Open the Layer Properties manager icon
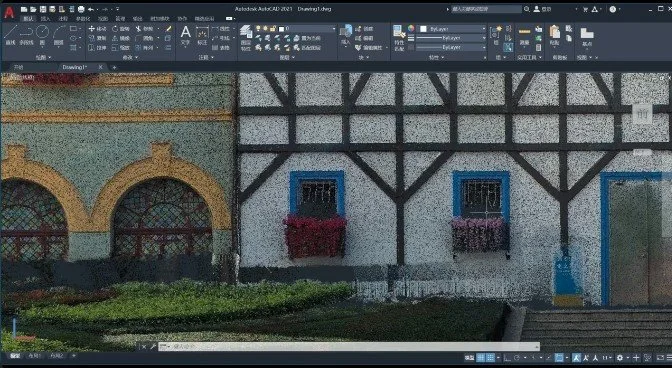 [246, 38]
